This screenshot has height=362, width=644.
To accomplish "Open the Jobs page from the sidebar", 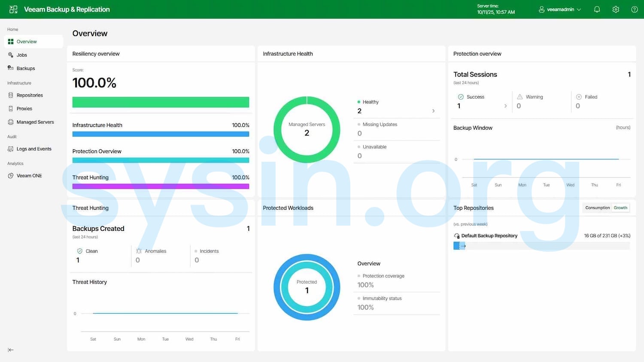I will tap(21, 55).
